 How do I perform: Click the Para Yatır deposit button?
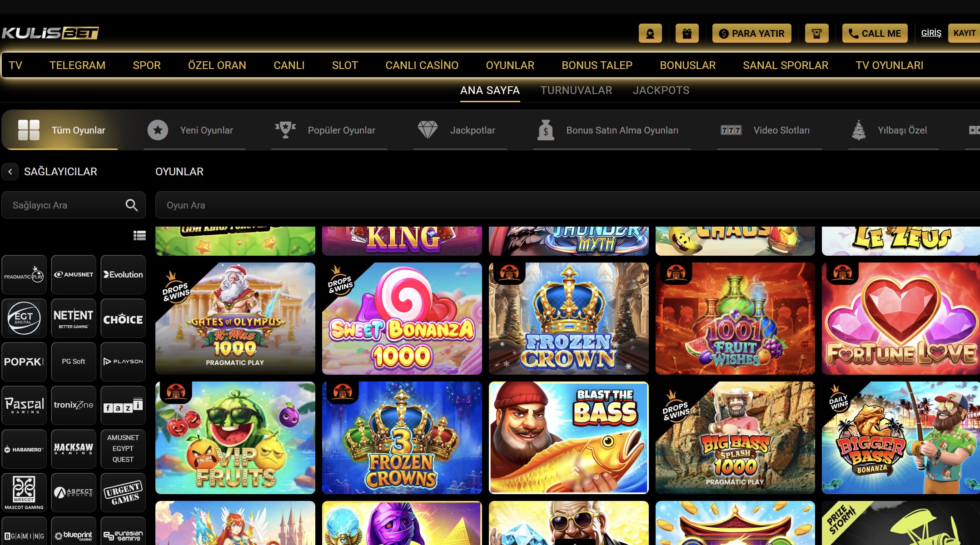[751, 33]
